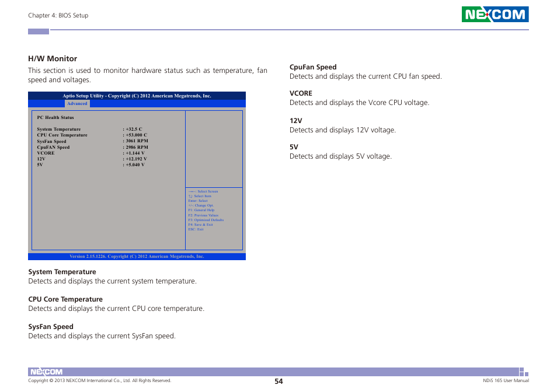Click 'Detects and displays the current system temperature.'
Viewport: 557px width, 392px height.
pyautogui.click(x=112, y=281)
